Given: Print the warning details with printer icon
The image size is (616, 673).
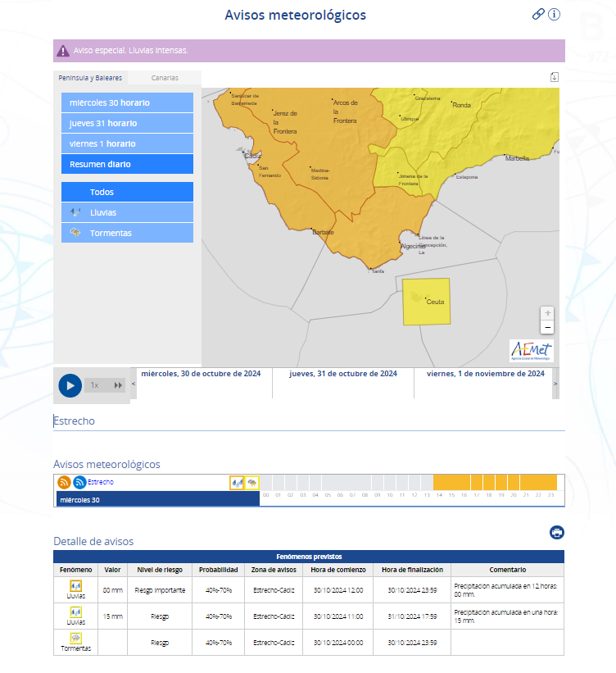Looking at the screenshot, I should (557, 533).
